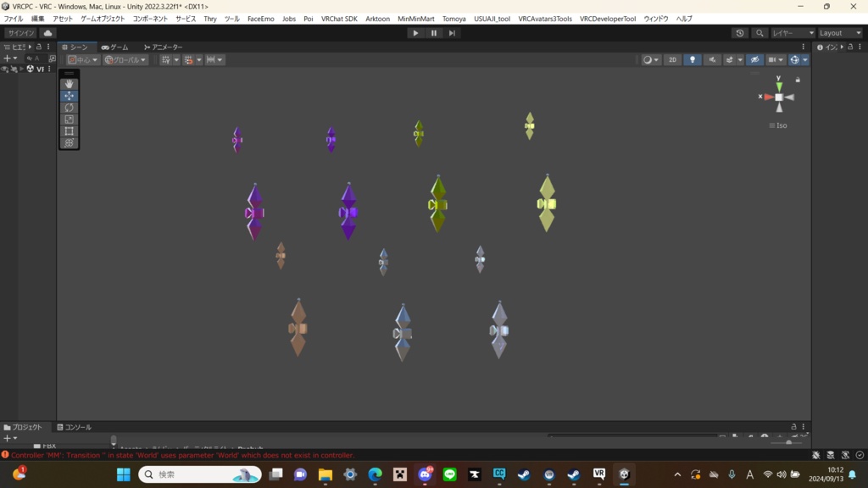Open Discord from the taskbar
Screen dimensions: 868x488
(x=426, y=474)
